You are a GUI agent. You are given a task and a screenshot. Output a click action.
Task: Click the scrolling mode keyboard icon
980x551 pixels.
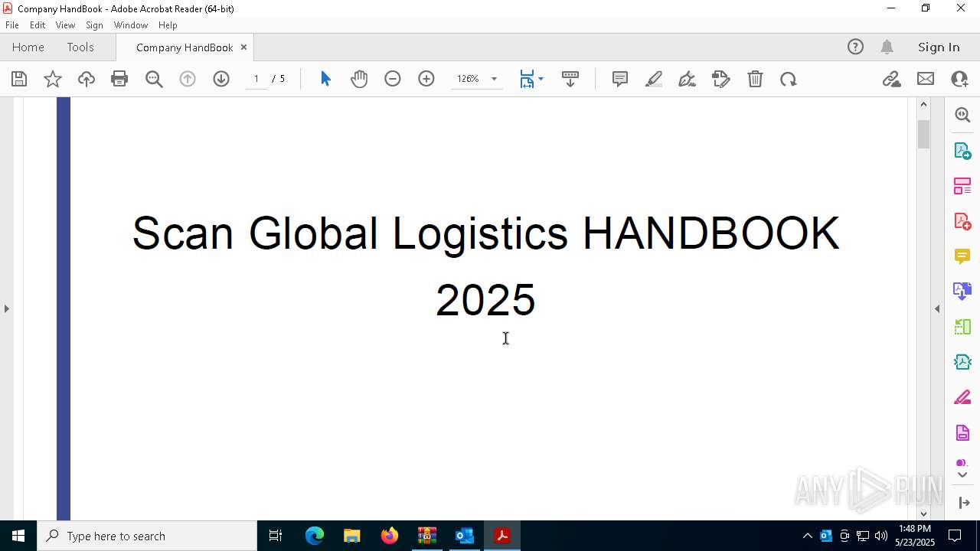pyautogui.click(x=570, y=79)
